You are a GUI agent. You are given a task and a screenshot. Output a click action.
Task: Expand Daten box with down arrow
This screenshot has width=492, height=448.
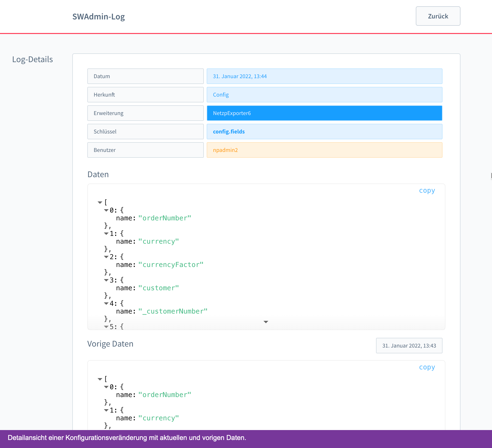point(266,322)
